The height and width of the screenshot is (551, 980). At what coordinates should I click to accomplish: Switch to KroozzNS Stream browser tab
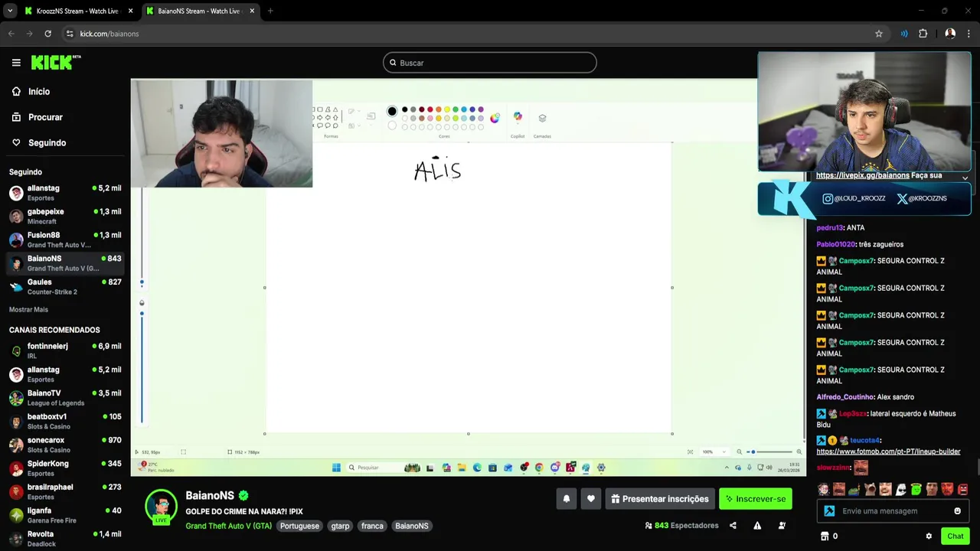[78, 11]
